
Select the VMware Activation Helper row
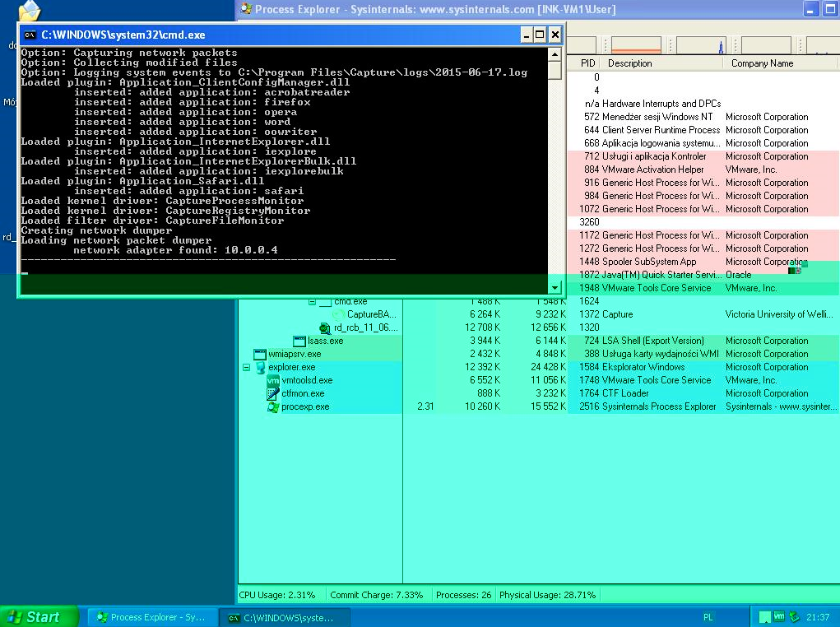703,170
